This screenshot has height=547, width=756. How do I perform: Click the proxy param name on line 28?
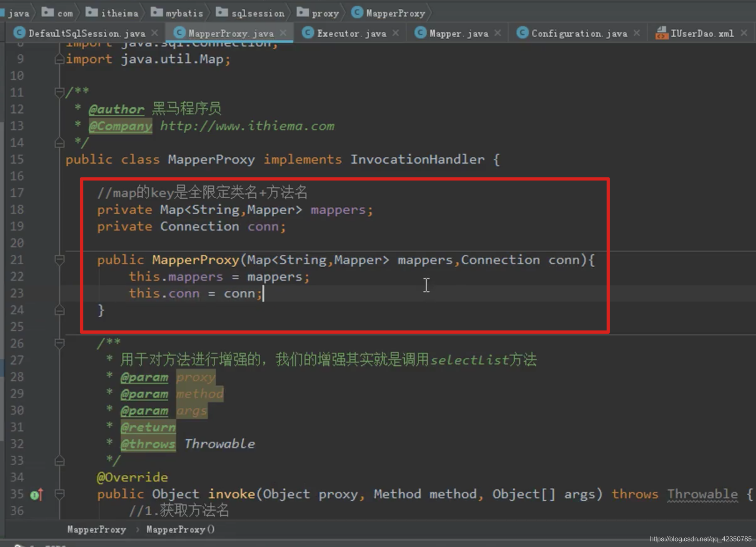coord(196,377)
